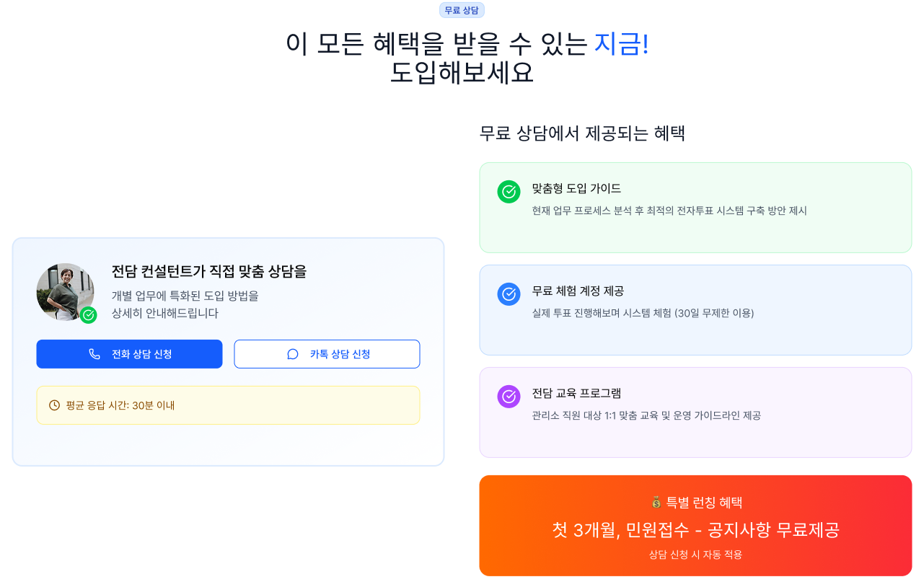Viewport: 924px width, 582px height.
Task: Select the 맞춤형 도입 가이드 benefit card
Action: click(695, 208)
